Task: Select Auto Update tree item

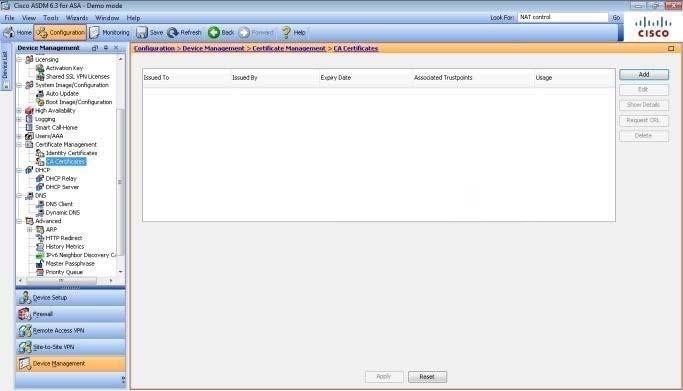Action: click(x=62, y=94)
